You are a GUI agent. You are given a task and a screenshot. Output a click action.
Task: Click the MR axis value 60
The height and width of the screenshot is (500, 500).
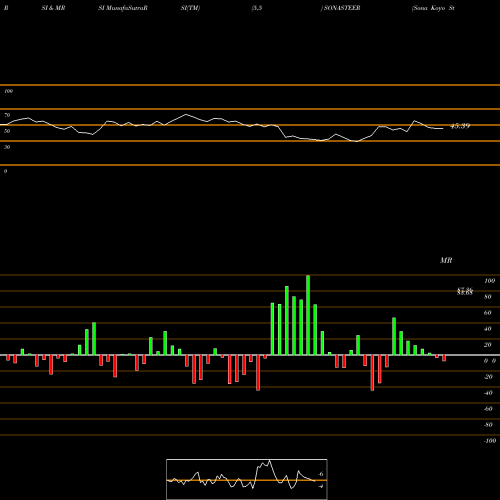[x=487, y=313]
